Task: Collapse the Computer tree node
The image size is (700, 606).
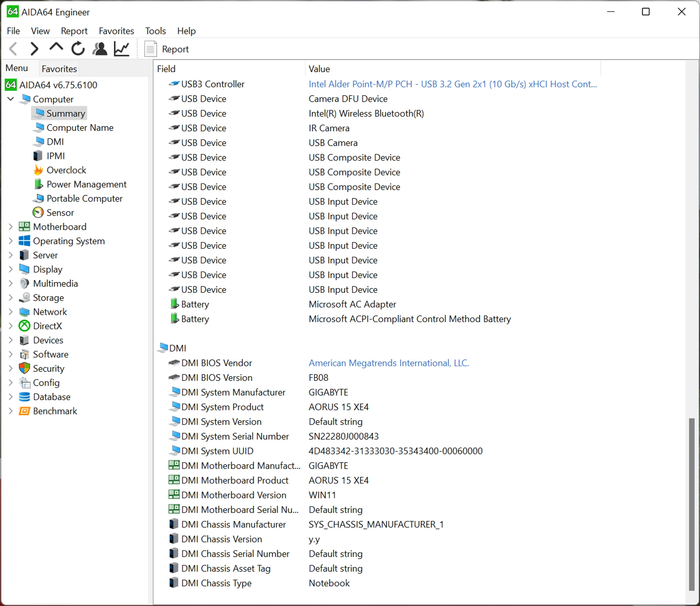Action: pyautogui.click(x=11, y=99)
